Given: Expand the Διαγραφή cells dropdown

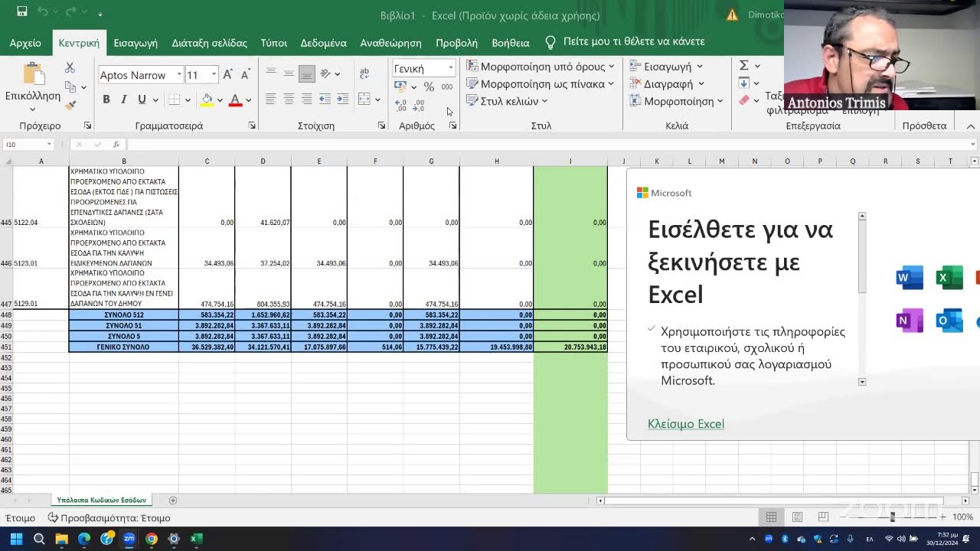Looking at the screenshot, I should pyautogui.click(x=701, y=84).
